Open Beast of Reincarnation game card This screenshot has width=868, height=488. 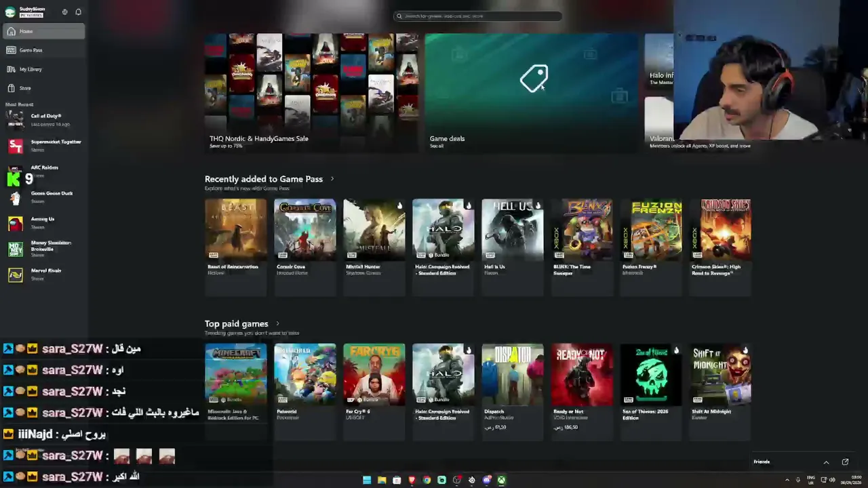pyautogui.click(x=236, y=247)
